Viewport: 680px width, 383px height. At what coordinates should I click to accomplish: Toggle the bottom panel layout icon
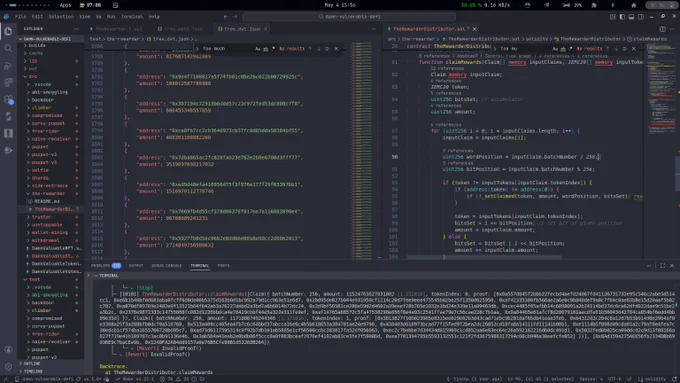pos(631,16)
